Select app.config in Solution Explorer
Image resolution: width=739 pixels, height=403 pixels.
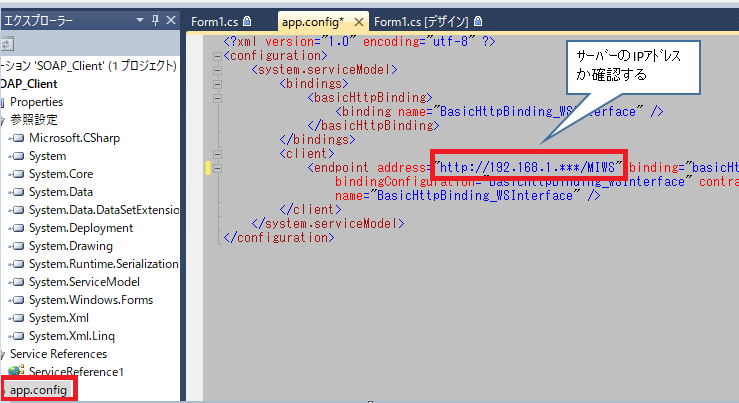coord(39,389)
